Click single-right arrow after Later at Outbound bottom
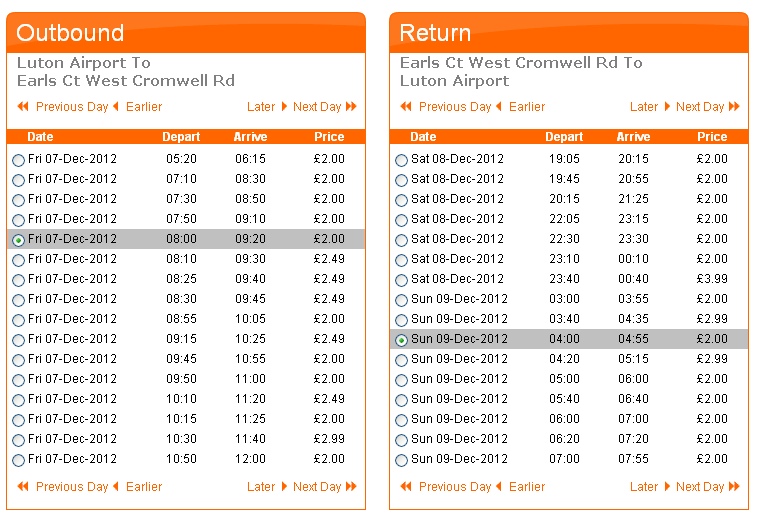 click(284, 486)
